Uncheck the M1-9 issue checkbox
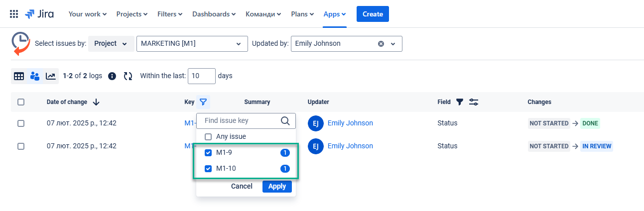The width and height of the screenshot is (644, 211). point(209,153)
